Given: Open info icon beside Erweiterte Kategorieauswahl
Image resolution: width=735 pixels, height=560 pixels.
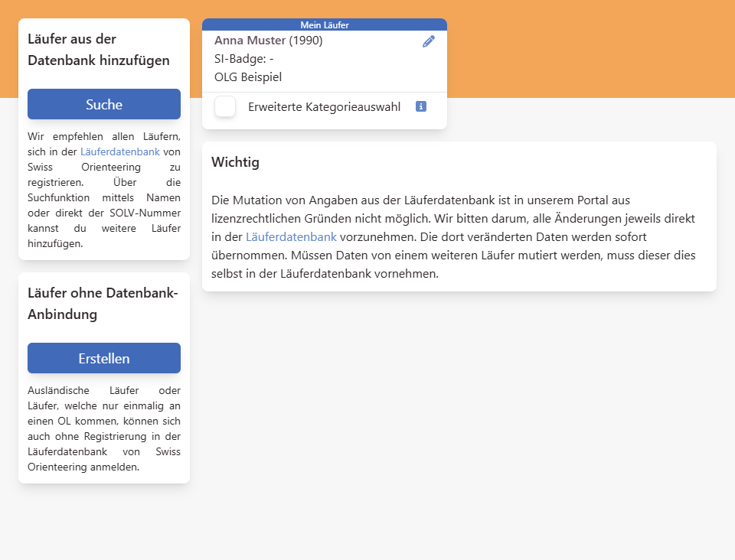Looking at the screenshot, I should point(421,106).
